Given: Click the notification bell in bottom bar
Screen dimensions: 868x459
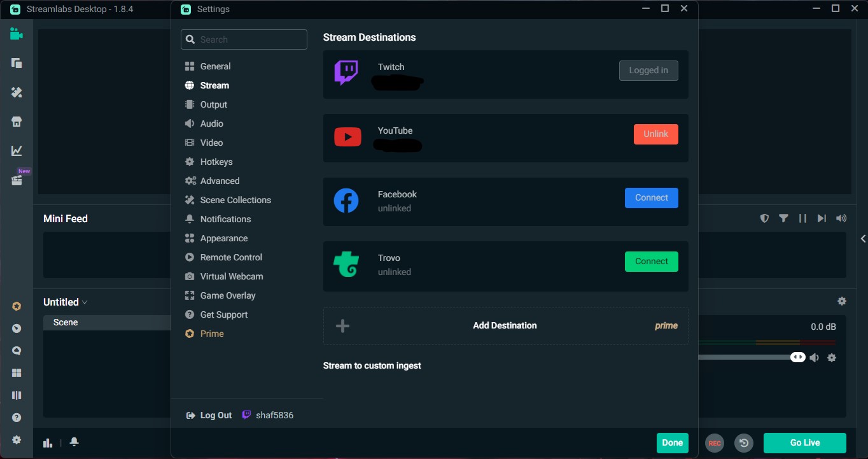Looking at the screenshot, I should point(74,442).
